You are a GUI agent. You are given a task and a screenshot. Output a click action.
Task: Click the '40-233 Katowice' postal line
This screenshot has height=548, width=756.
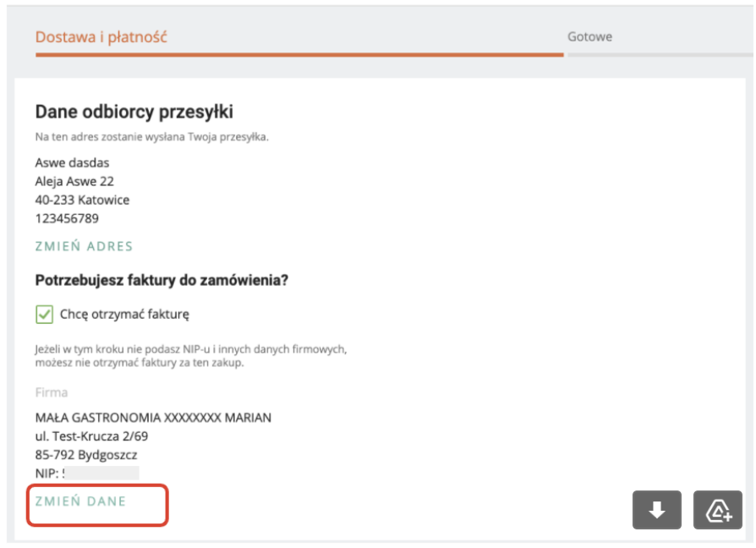pos(82,200)
